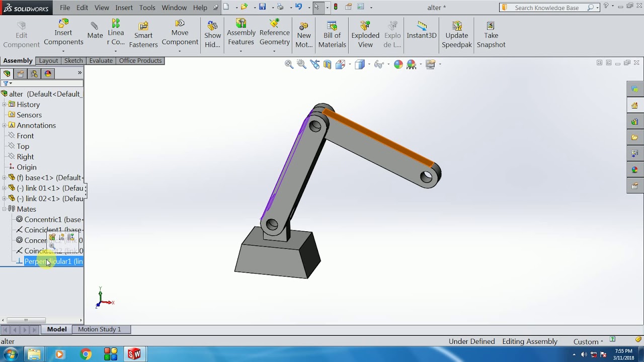Click the Exploded View tool
644x362 pixels.
tap(365, 34)
